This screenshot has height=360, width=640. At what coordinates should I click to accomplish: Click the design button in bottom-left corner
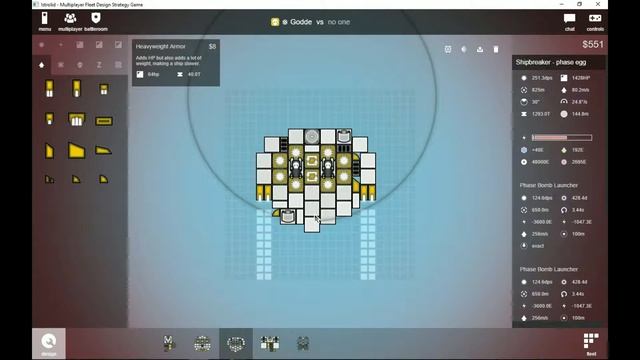tap(49, 344)
